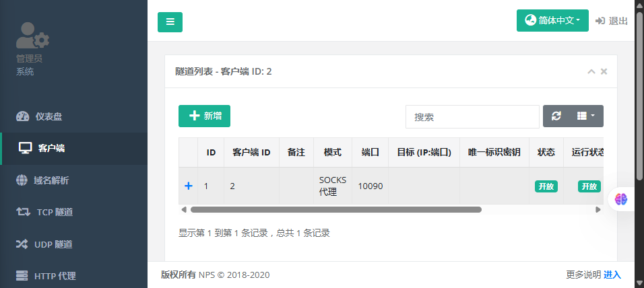Click the floating brain assistant icon
This screenshot has height=288, width=644.
click(620, 199)
